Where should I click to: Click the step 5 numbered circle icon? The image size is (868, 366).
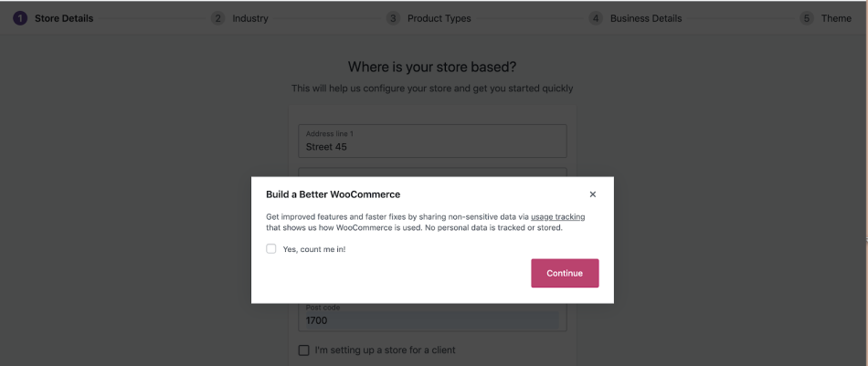807,18
